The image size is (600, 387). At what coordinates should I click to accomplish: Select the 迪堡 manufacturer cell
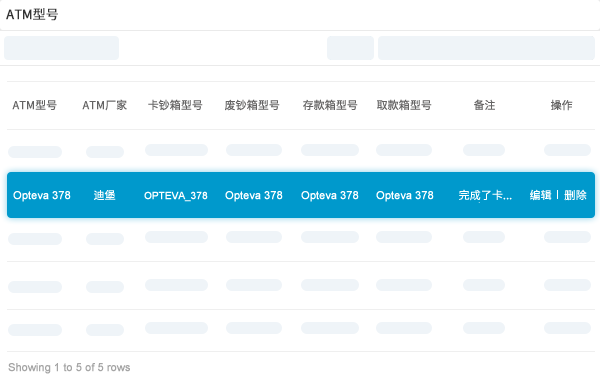point(104,195)
